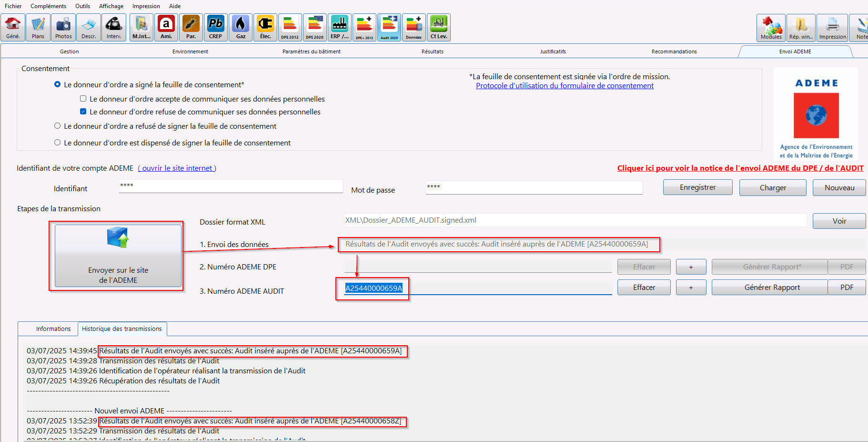868x442 pixels.
Task: Open the DPE 2020 module icon
Action: tap(315, 28)
